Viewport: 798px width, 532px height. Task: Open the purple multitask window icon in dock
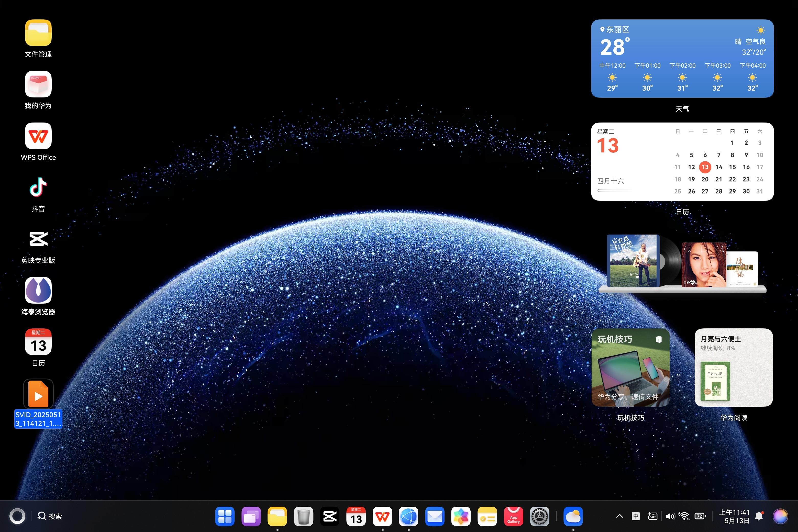click(x=251, y=516)
